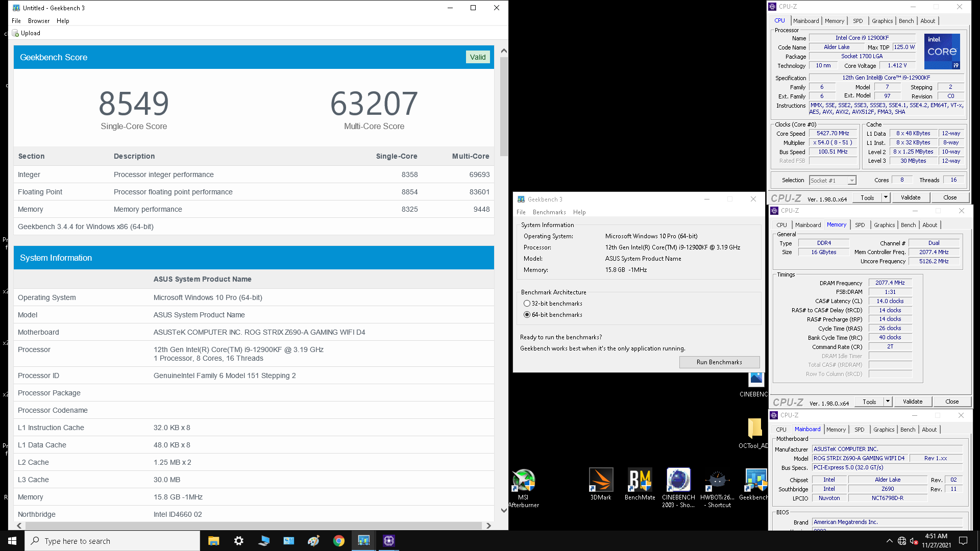Click the green Valid badge
The image size is (980, 551).
(x=478, y=57)
